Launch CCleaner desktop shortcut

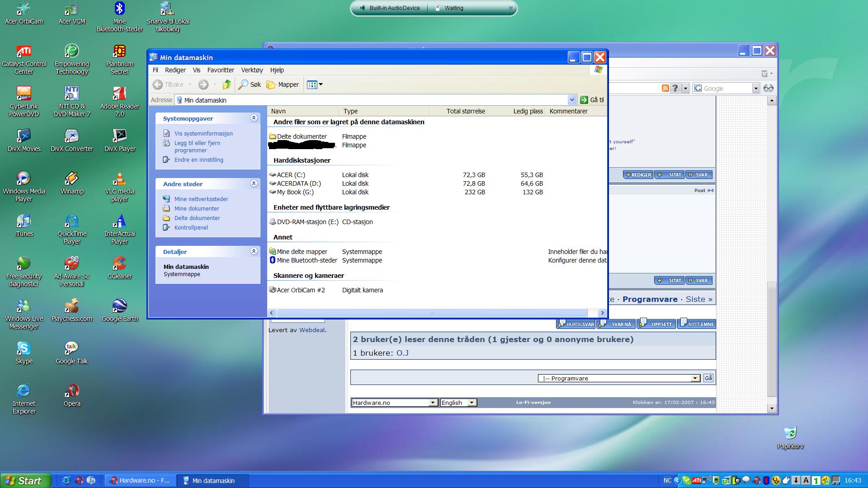119,268
